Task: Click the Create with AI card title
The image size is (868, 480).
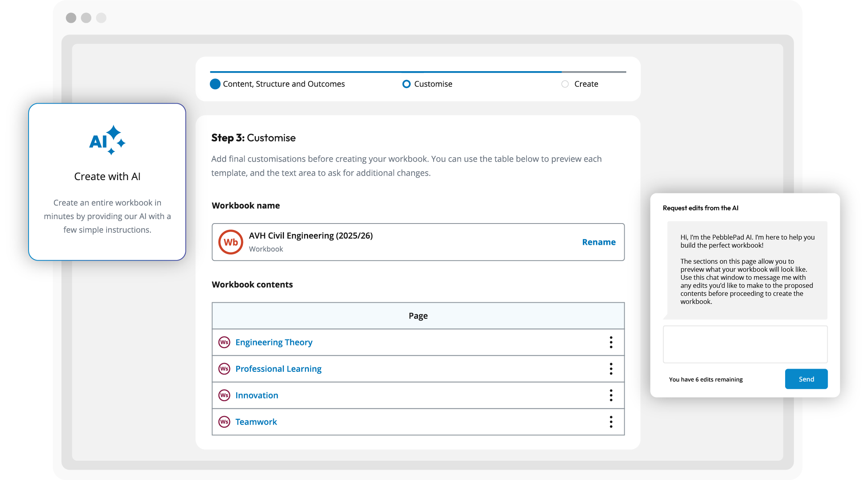Action: [x=107, y=176]
